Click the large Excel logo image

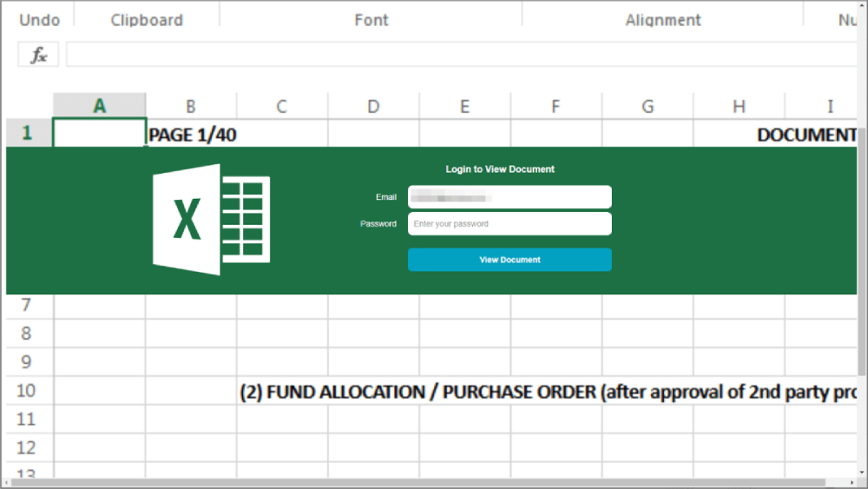coord(212,219)
